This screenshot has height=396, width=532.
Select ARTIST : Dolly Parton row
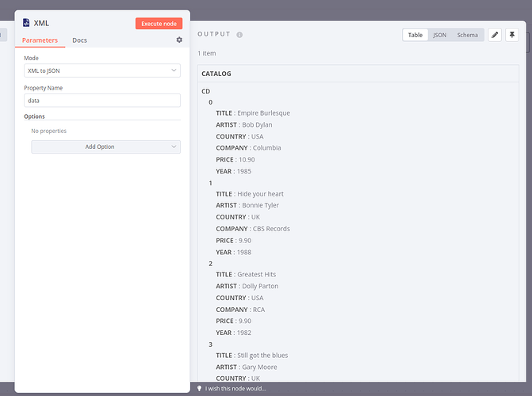tap(247, 286)
